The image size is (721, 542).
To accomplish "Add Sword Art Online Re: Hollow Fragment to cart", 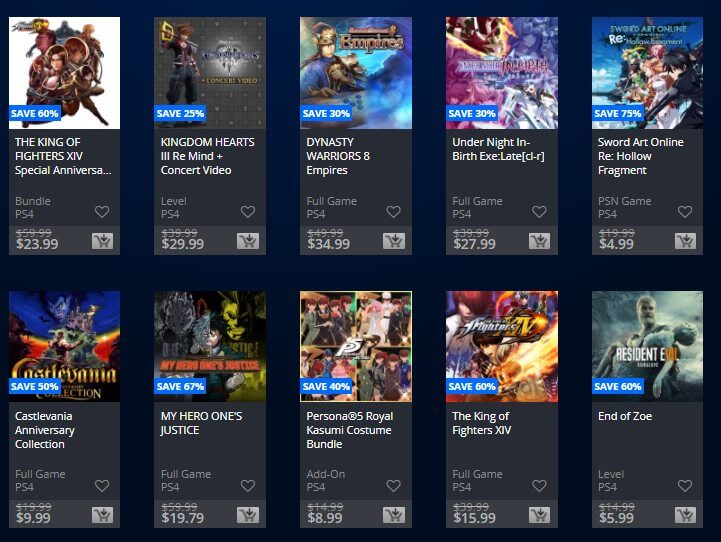I will (x=685, y=241).
